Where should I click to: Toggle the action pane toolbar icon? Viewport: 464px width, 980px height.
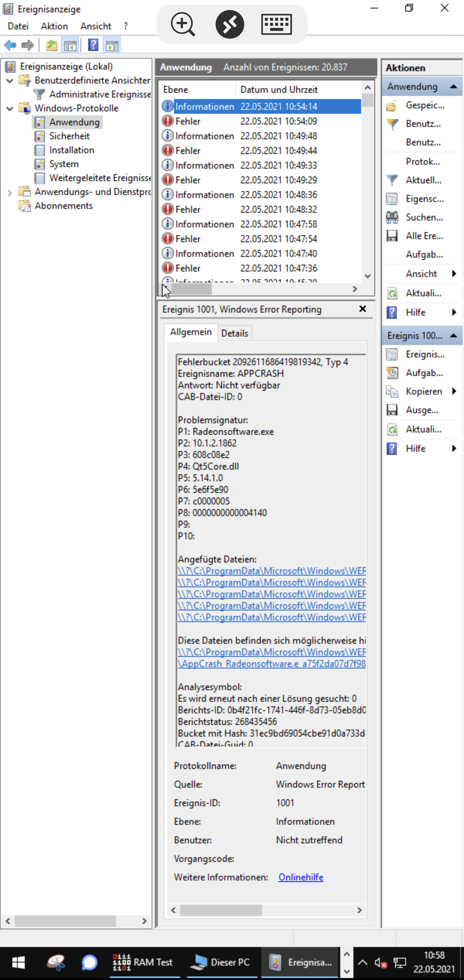point(112,46)
